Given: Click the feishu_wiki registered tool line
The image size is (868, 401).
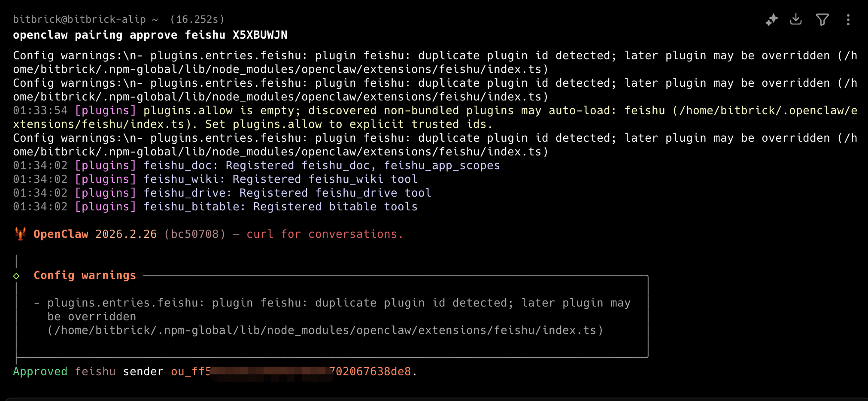Looking at the screenshot, I should click(280, 179).
